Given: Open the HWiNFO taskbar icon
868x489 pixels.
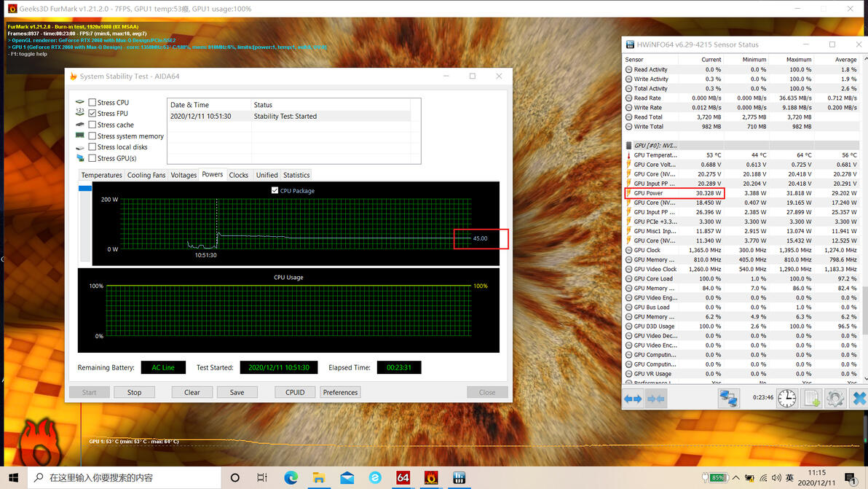Looking at the screenshot, I should click(459, 477).
